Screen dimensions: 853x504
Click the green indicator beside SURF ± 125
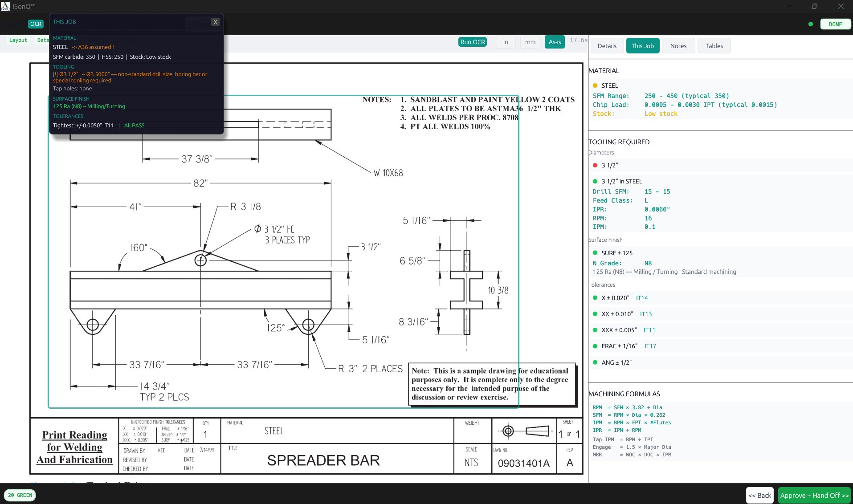[x=596, y=253]
